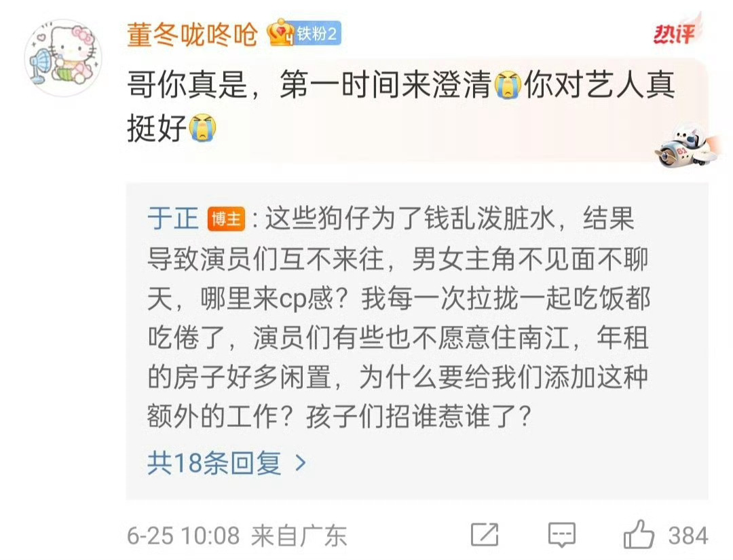
Task: Expand the 共18条回复 replies list
Action: [227, 463]
